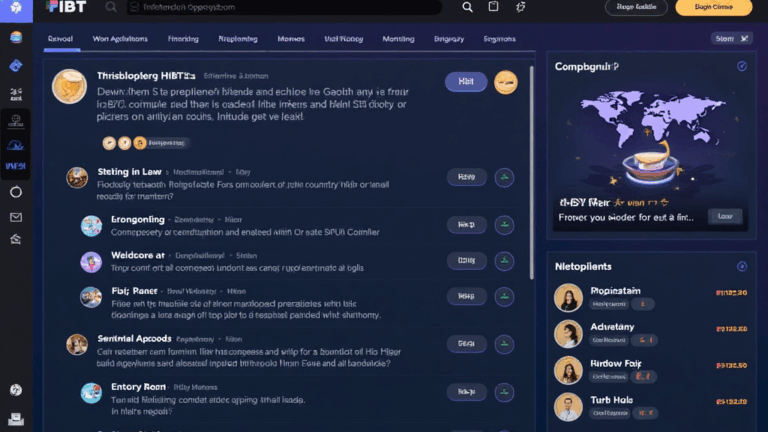Click the refresh-style icon in top bar

click(x=520, y=7)
